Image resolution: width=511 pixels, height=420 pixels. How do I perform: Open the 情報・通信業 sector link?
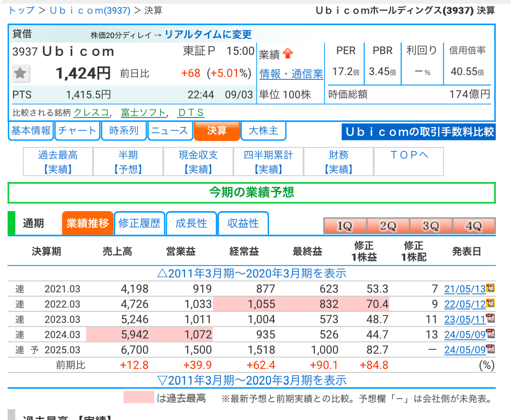click(291, 74)
